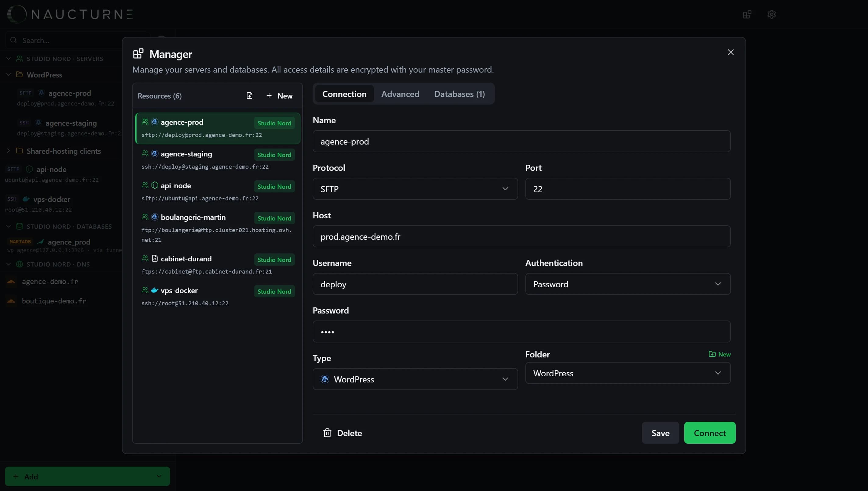The image size is (868, 491).
Task: Click the Delete button label
Action: 349,433
